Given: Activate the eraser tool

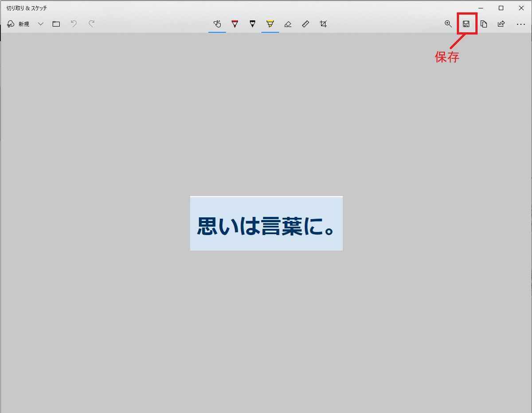Looking at the screenshot, I should (x=288, y=24).
